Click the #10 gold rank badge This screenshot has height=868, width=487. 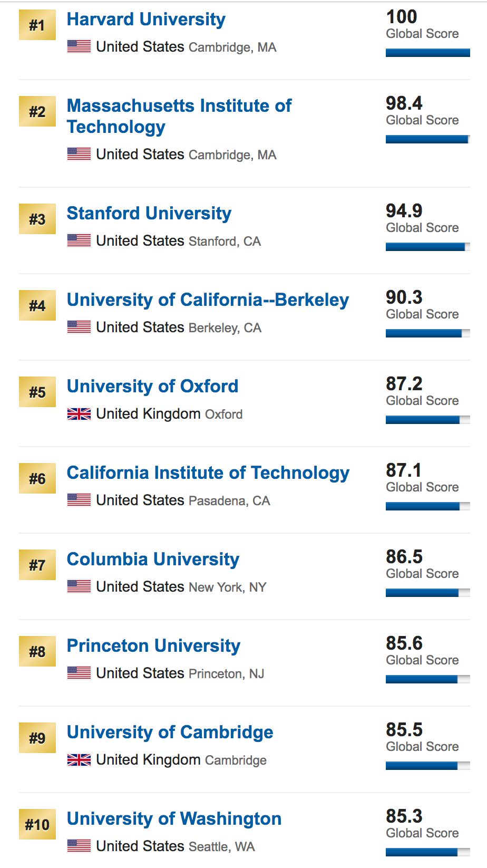37,825
